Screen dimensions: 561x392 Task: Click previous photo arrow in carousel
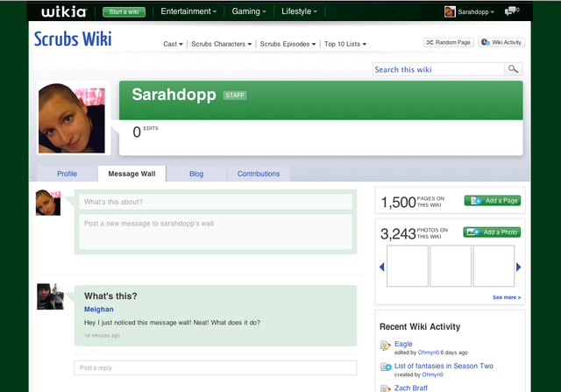pos(382,267)
